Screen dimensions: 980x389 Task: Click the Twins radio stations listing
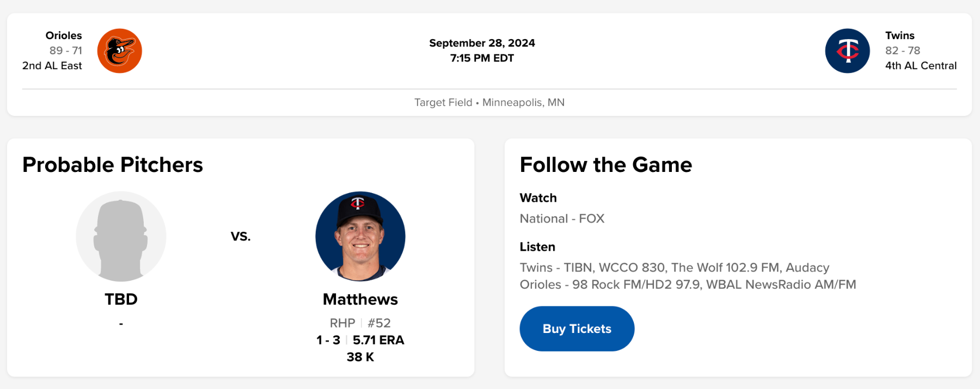pyautogui.click(x=674, y=268)
